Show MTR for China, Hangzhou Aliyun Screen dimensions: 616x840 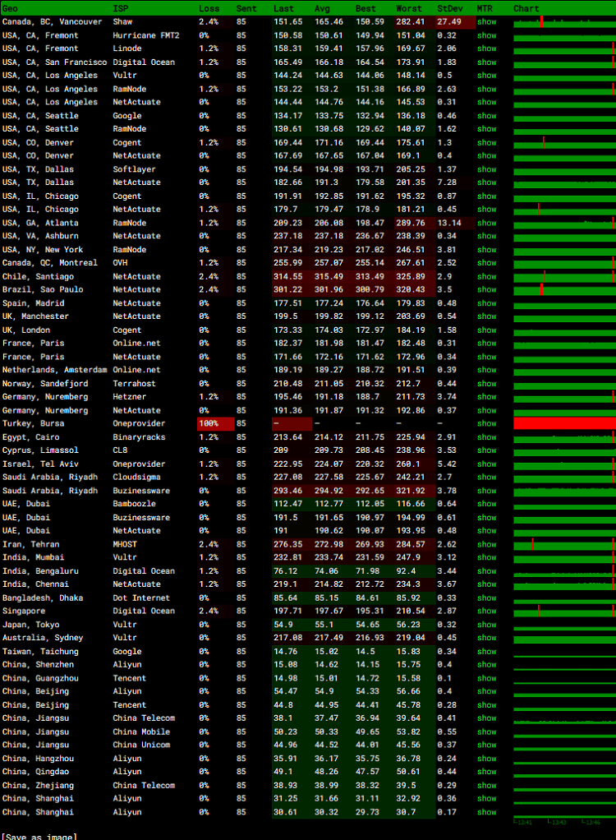coord(487,759)
